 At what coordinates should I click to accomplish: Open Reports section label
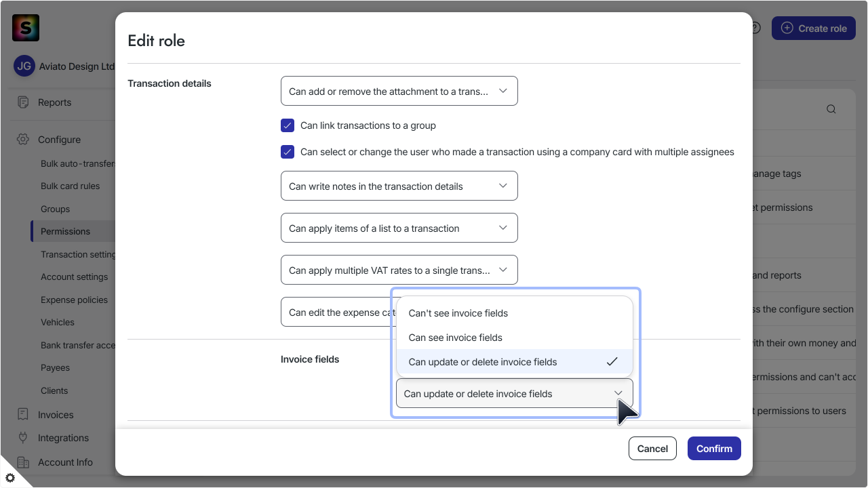(x=54, y=102)
